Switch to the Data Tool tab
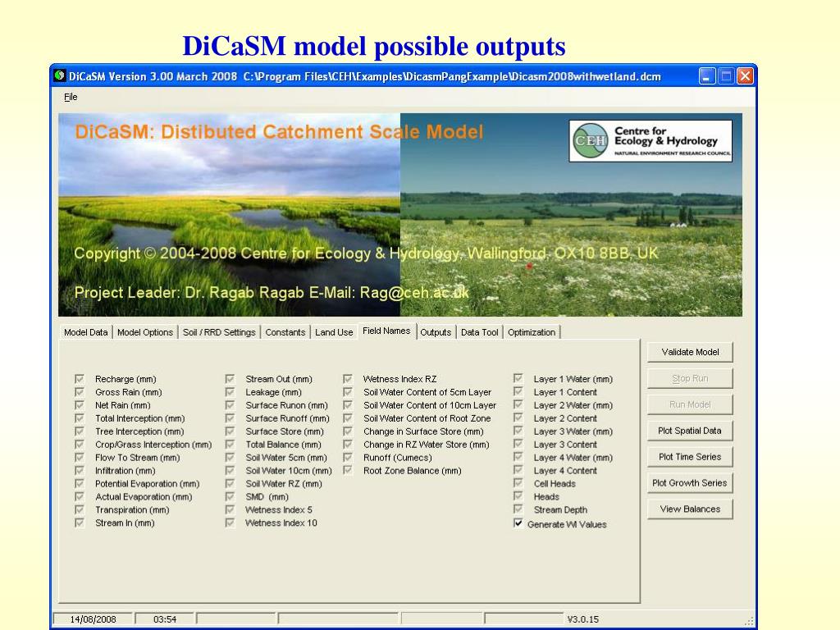 click(479, 332)
